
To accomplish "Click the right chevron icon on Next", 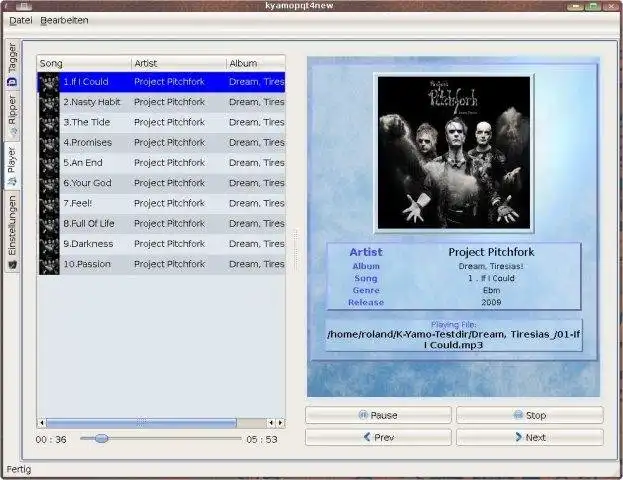I will (518, 437).
